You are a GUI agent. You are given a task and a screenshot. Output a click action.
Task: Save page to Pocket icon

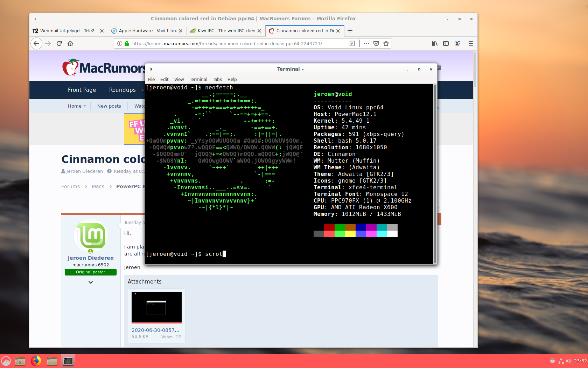[376, 43]
